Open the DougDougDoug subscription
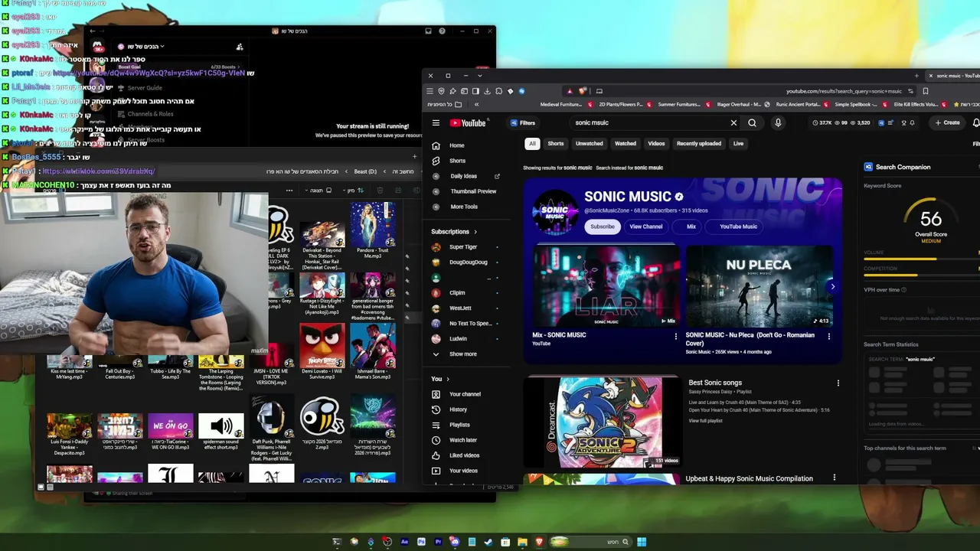This screenshot has width=980, height=551. (468, 262)
